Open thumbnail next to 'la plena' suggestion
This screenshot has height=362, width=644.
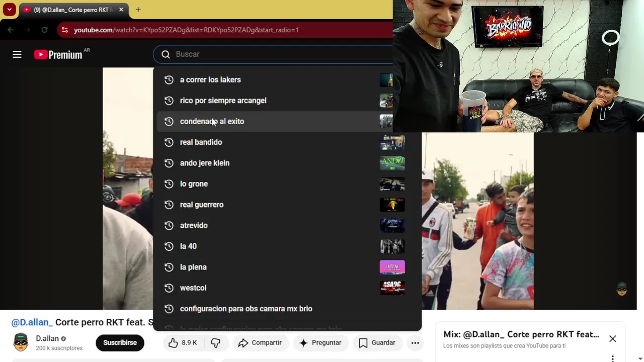tap(392, 267)
